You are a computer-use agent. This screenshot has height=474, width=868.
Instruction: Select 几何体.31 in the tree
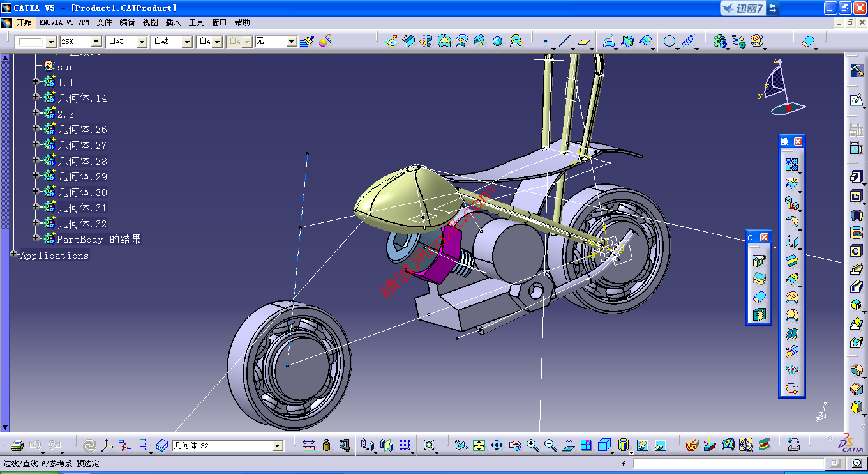point(82,208)
